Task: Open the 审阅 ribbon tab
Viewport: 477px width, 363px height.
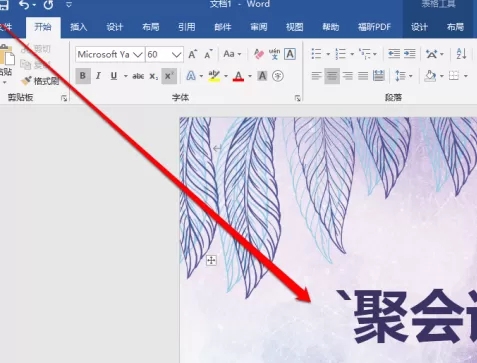Action: coord(259,27)
